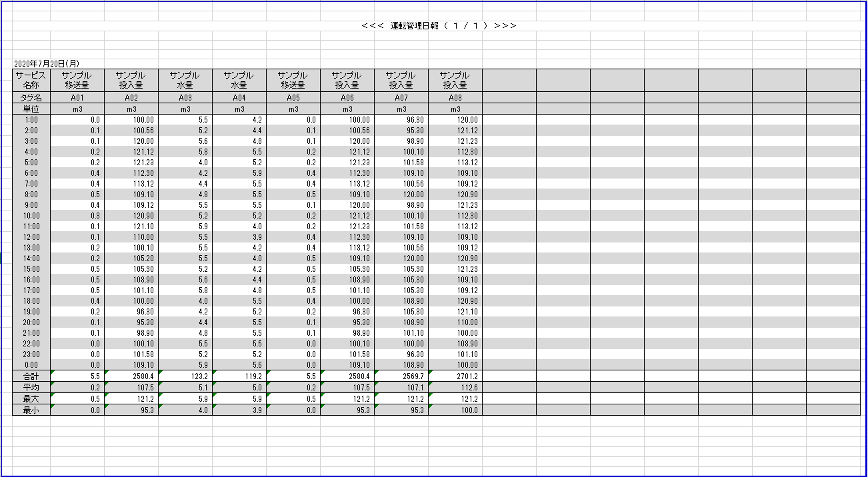Click サンプル投入量 header above tag A08
Screen dimensions: 868x477
tap(455, 80)
